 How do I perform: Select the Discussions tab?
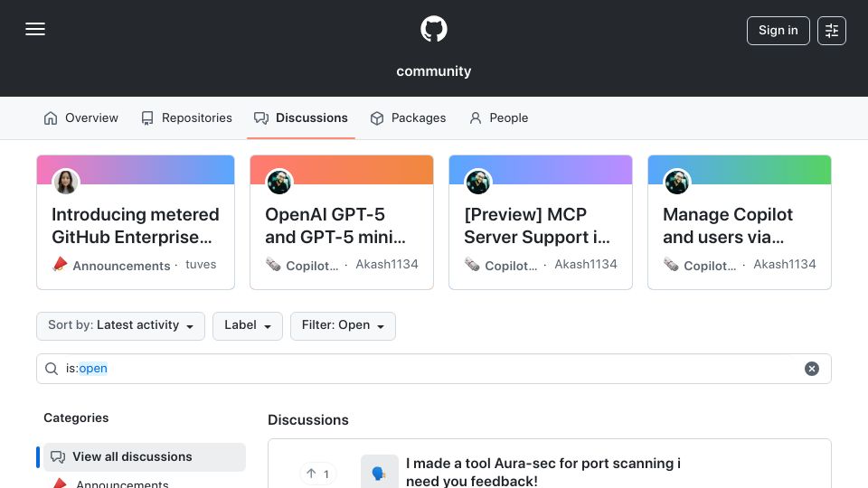click(300, 117)
